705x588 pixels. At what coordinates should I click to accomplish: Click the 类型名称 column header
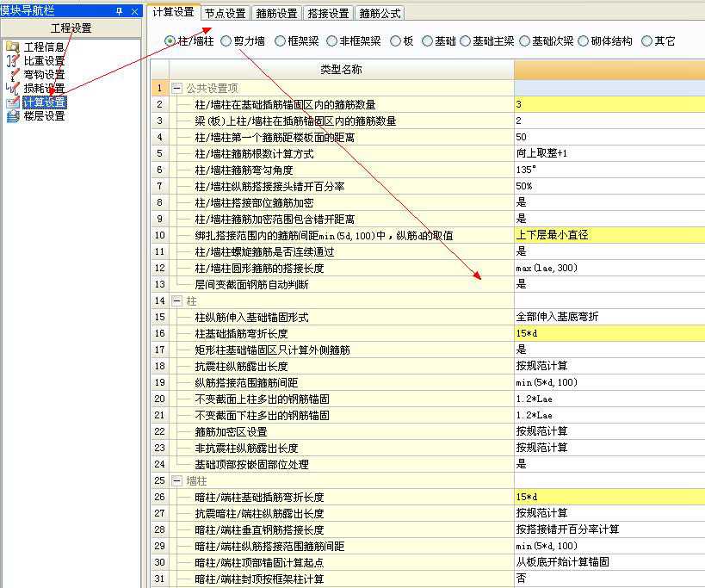click(x=341, y=69)
